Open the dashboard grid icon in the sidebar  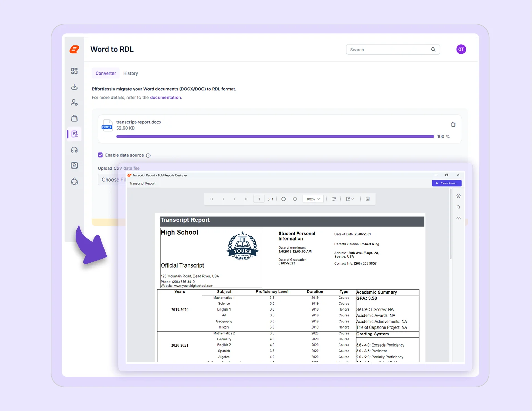pos(74,71)
